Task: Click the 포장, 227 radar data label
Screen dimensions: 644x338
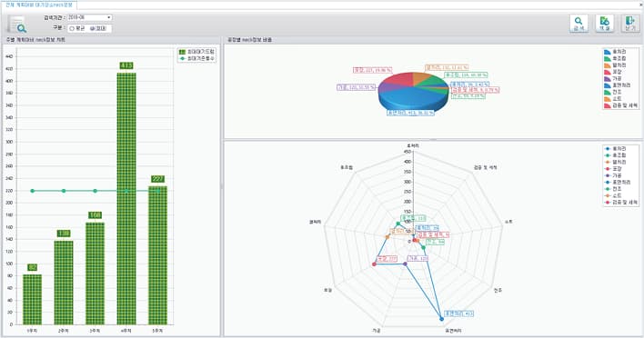Action: coord(387,259)
